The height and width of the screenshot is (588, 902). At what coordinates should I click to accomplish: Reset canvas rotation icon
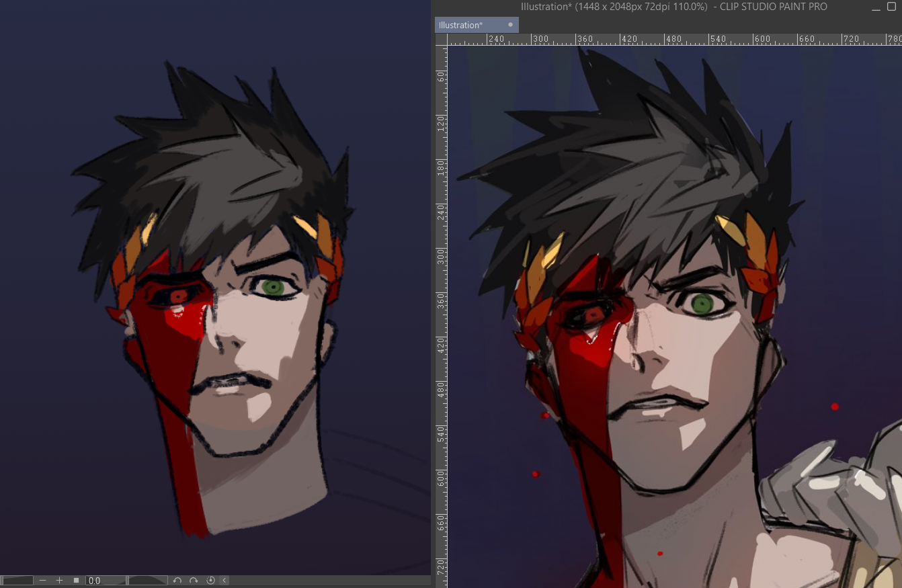[210, 581]
